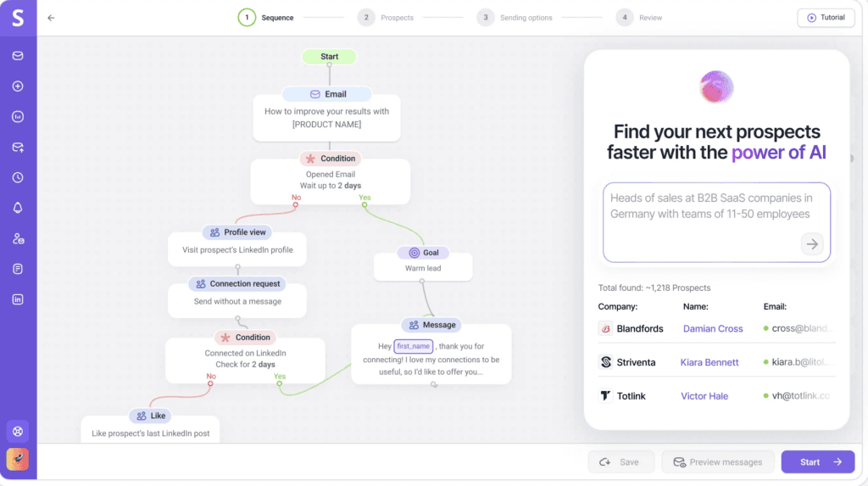
Task: Click the user avatar in the sidebar
Action: (18, 460)
